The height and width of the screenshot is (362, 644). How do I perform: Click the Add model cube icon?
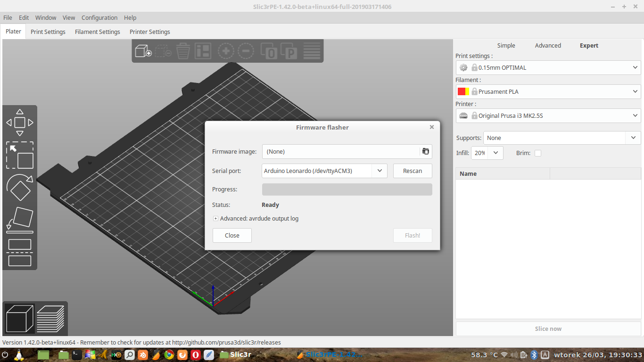point(143,51)
